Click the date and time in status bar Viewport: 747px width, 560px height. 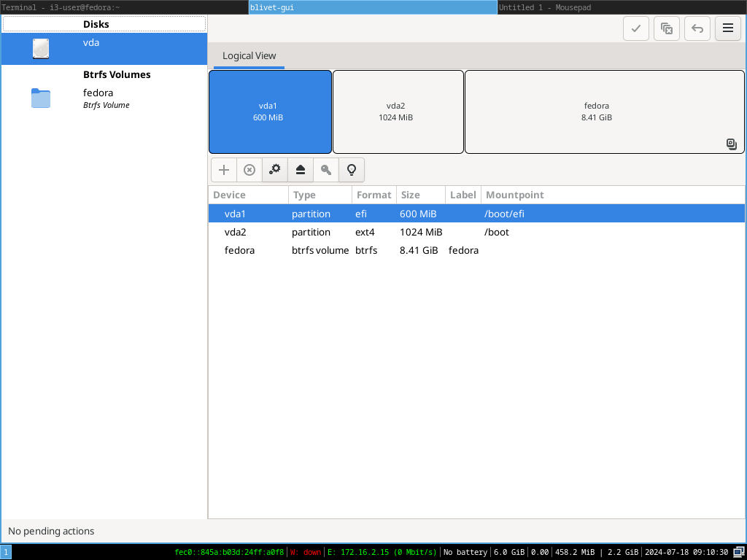[x=686, y=553]
